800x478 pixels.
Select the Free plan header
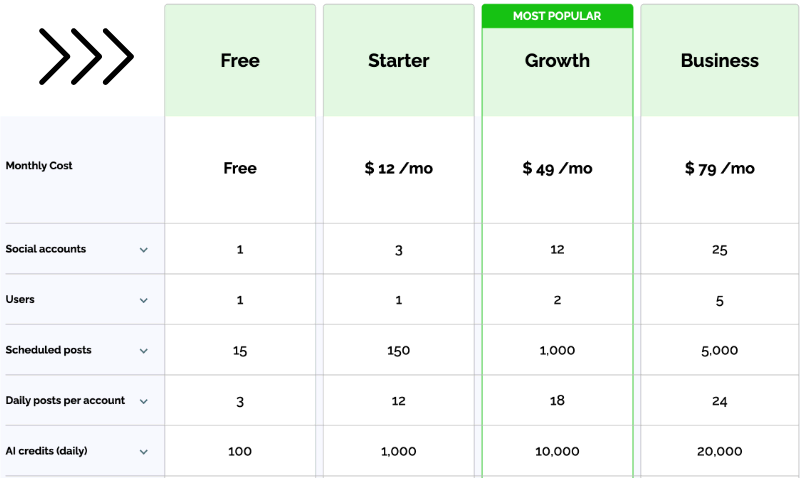click(x=240, y=61)
